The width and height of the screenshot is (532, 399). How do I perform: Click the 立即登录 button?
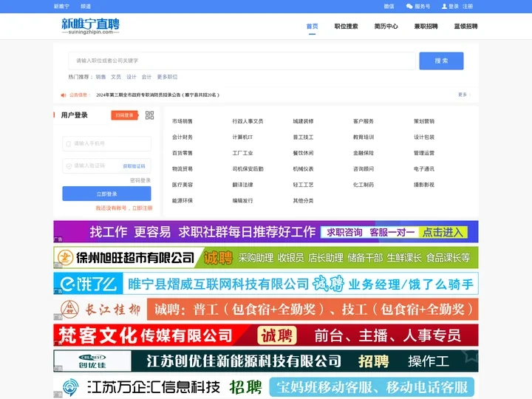click(106, 194)
